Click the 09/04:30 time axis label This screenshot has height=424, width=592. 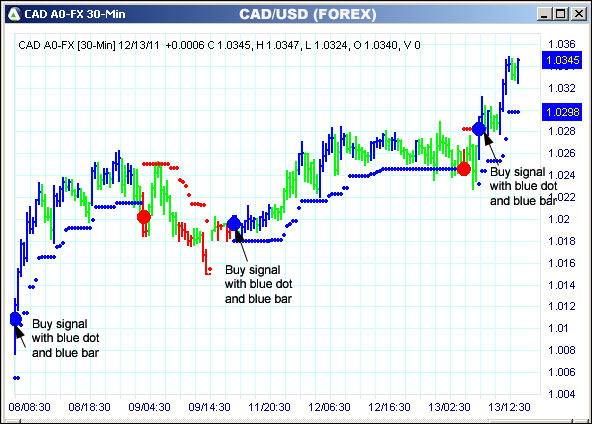(x=150, y=407)
